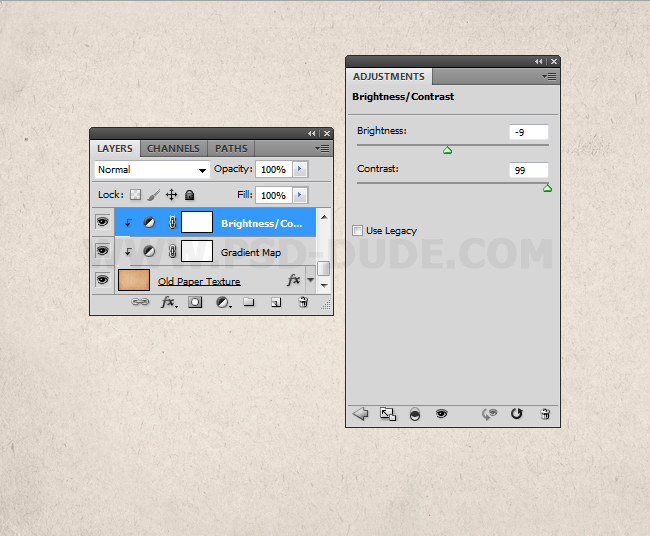Image resolution: width=650 pixels, height=536 pixels.
Task: Select the Brightness/Co... layer name
Action: [x=262, y=223]
